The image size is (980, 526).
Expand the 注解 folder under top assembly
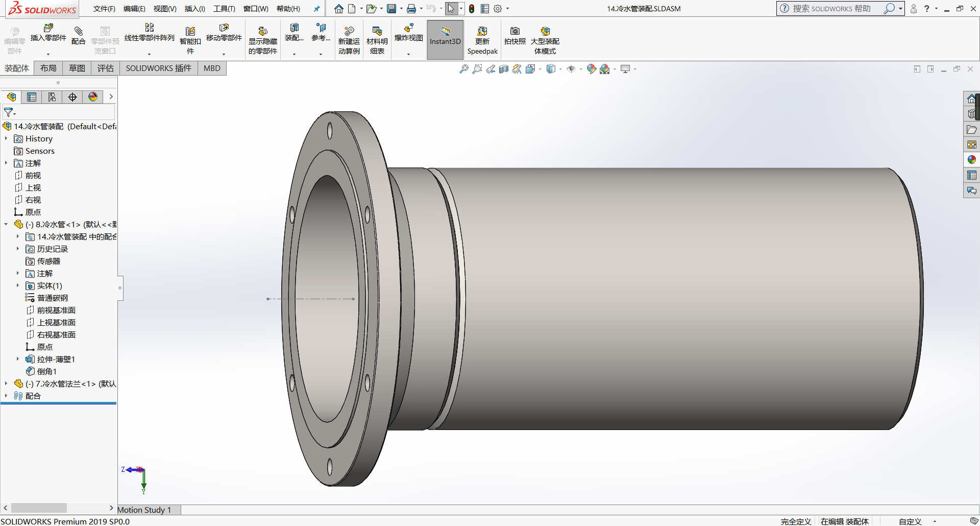click(x=6, y=163)
